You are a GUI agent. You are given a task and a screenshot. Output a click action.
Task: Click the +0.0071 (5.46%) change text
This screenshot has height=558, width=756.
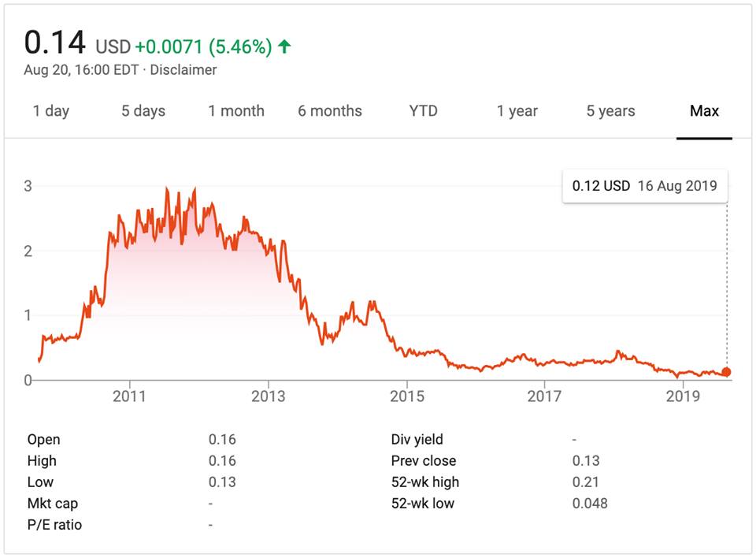[204, 46]
